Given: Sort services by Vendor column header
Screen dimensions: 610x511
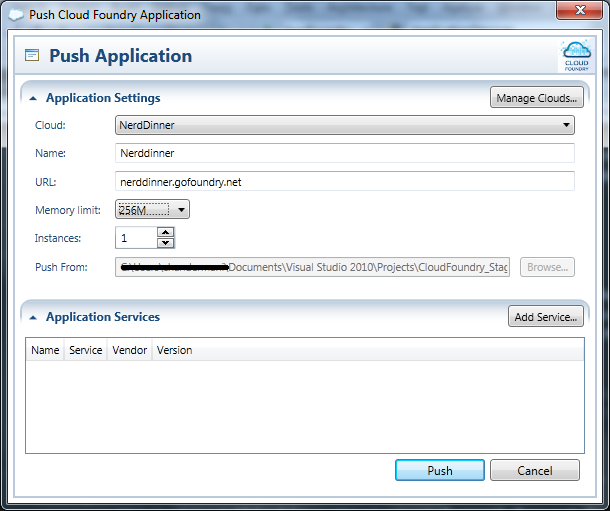Looking at the screenshot, I should click(x=130, y=350).
